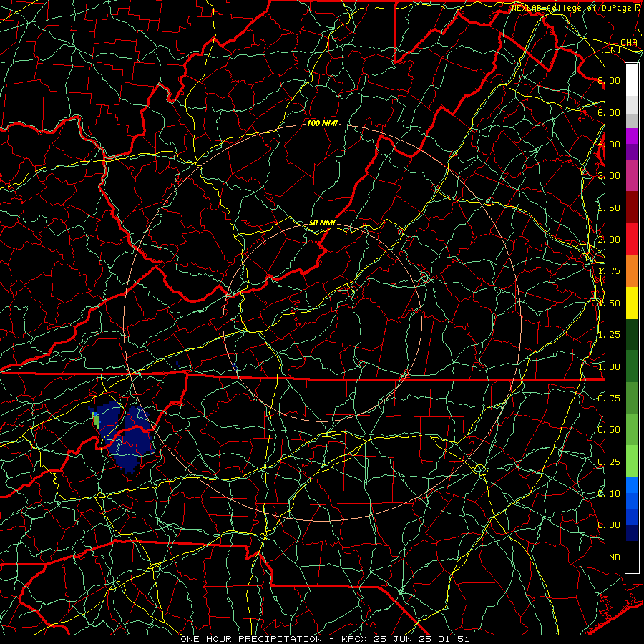Click the ND legend label
The width and height of the screenshot is (644, 644).
tap(615, 557)
